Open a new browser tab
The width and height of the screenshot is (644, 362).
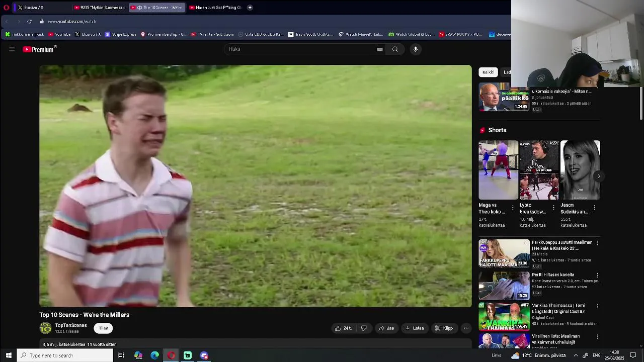tap(250, 8)
